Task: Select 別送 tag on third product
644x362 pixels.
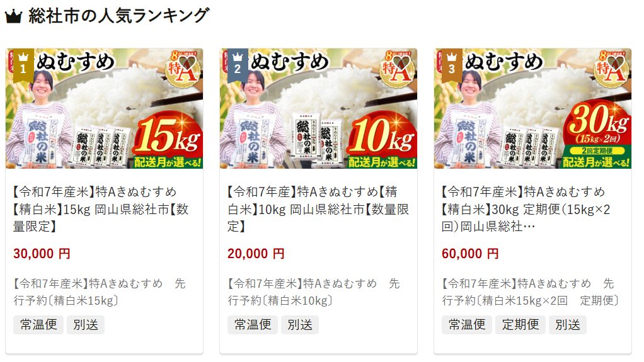Action: [568, 325]
